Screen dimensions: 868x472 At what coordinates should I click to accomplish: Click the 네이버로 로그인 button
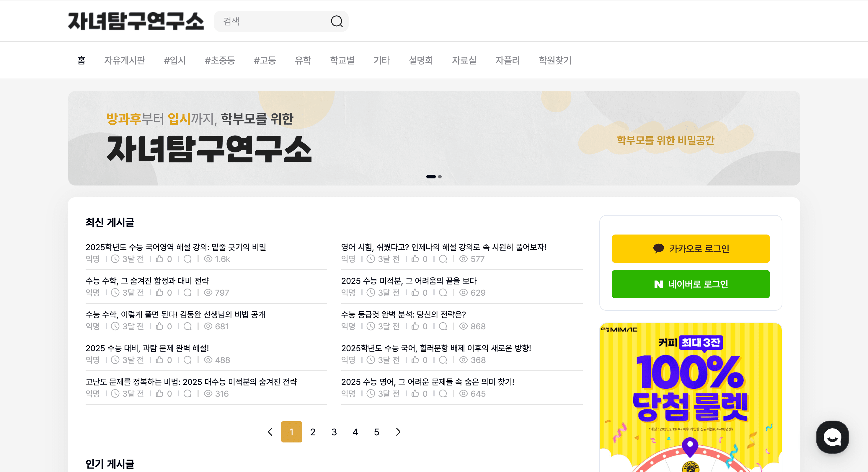point(691,284)
